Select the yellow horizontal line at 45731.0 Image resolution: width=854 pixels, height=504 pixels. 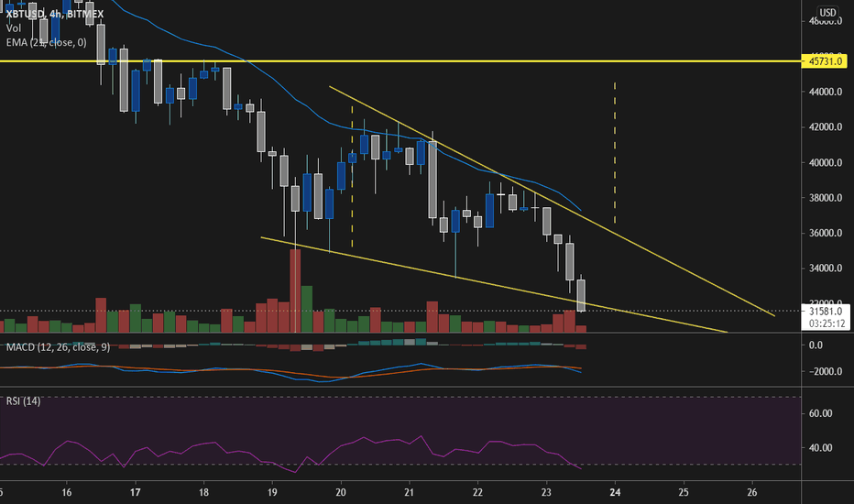(400, 61)
